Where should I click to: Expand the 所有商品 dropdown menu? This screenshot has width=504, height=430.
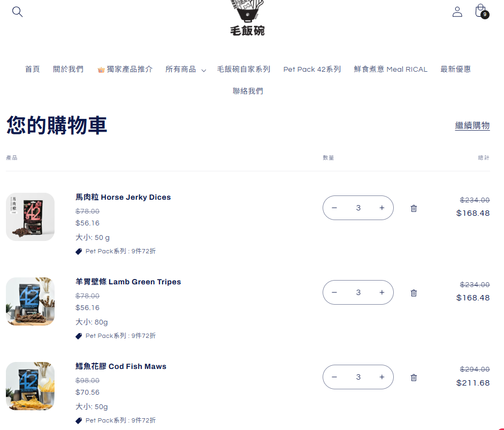(x=186, y=70)
